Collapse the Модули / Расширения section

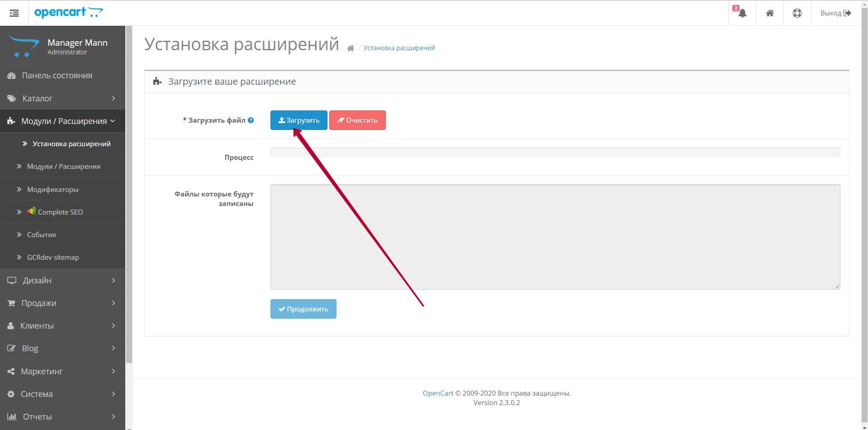tap(62, 121)
